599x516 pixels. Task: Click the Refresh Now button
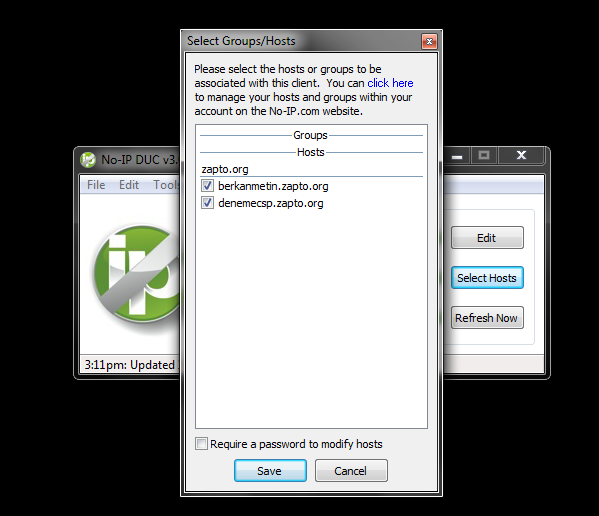tap(487, 318)
